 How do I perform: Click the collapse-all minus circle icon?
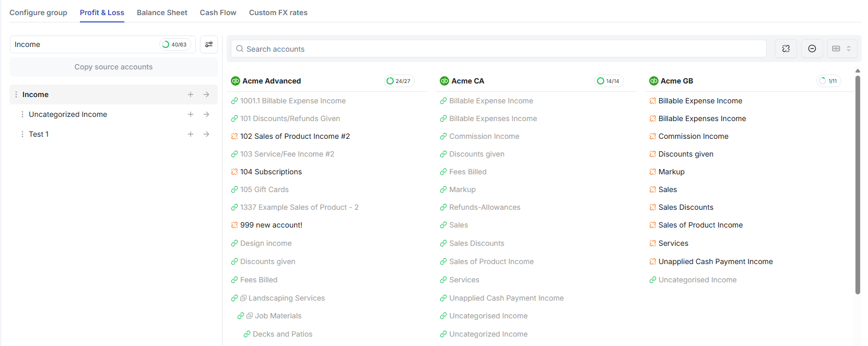click(x=812, y=49)
